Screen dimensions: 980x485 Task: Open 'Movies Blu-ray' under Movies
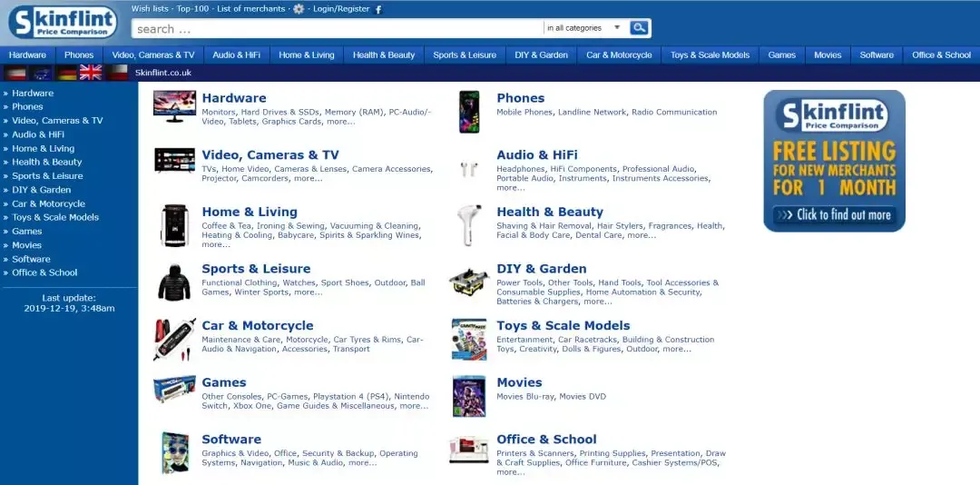click(x=525, y=396)
